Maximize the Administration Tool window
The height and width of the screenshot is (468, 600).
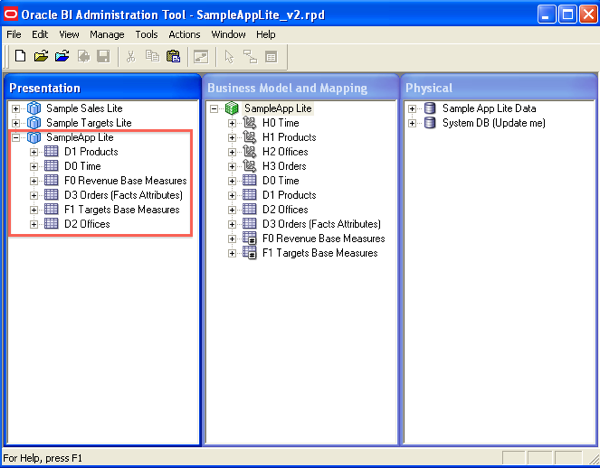coord(567,15)
